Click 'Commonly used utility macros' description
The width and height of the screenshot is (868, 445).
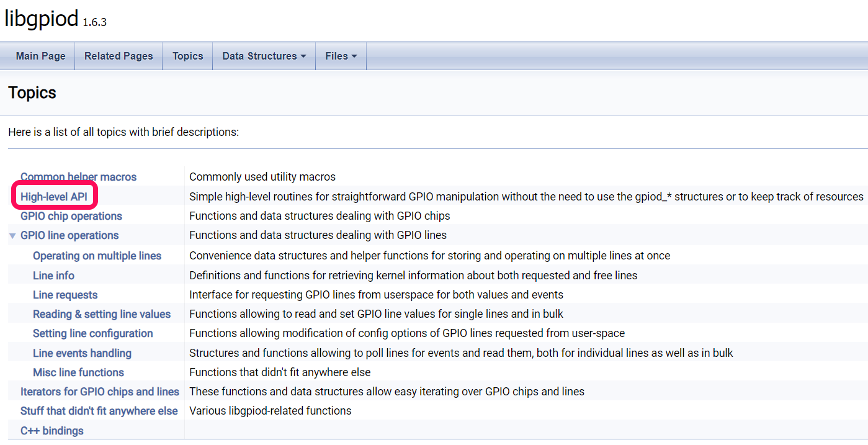(262, 177)
